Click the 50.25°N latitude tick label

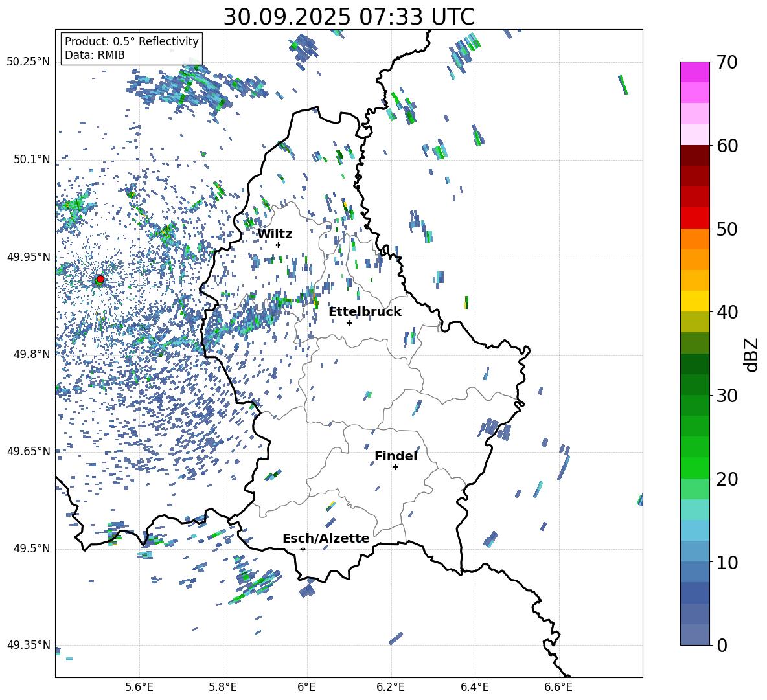pyautogui.click(x=28, y=62)
